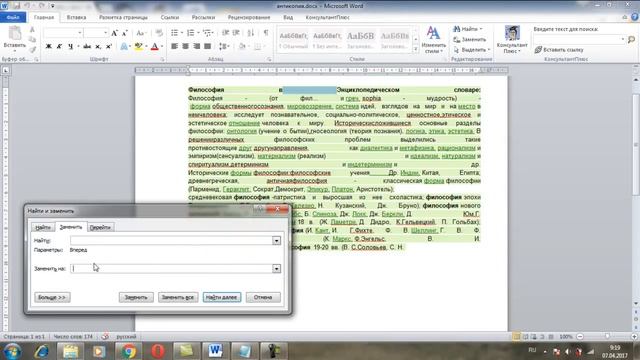The height and width of the screenshot is (360, 640).
Task: Click the Copy icon in clipboard group
Action: tap(32, 40)
